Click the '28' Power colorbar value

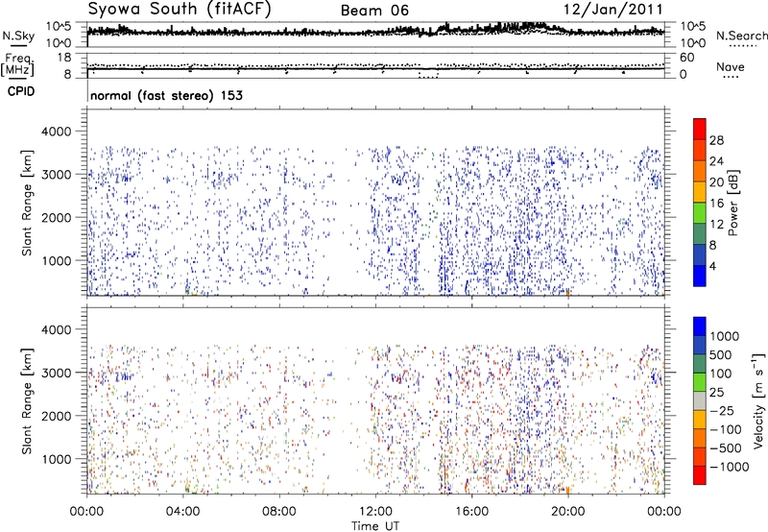coord(716,140)
